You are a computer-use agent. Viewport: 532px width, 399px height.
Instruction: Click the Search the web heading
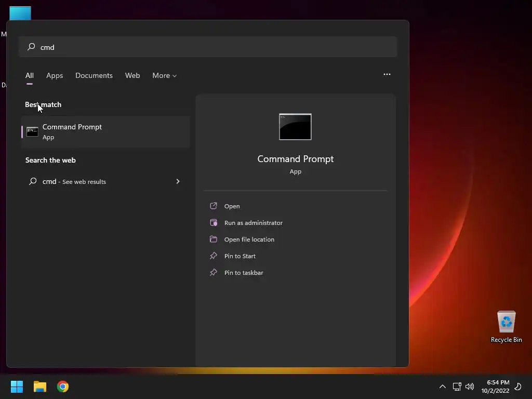50,160
